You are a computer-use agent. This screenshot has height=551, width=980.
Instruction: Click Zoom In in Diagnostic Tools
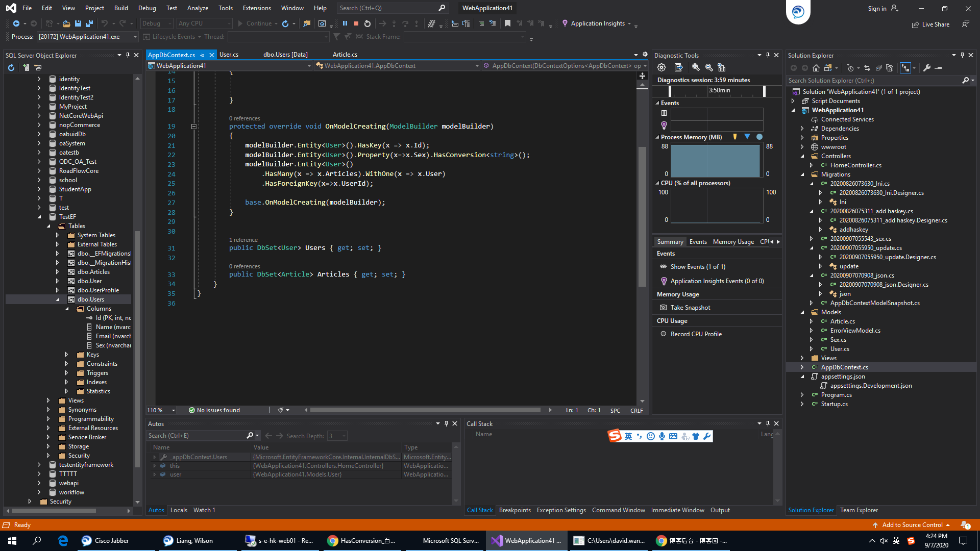click(696, 67)
